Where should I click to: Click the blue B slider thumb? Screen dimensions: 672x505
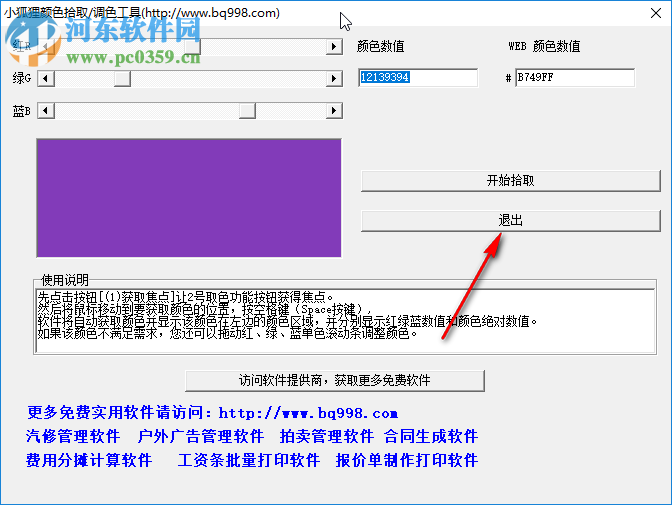tap(247, 111)
